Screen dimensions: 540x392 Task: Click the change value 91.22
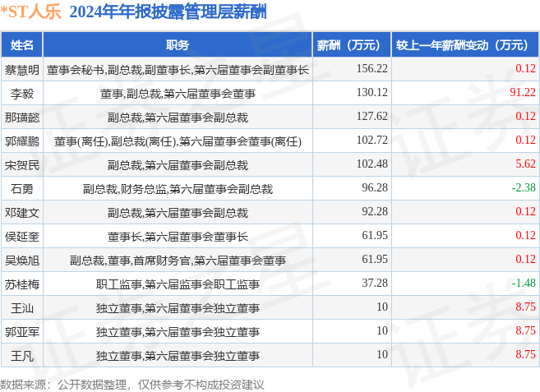click(x=523, y=92)
